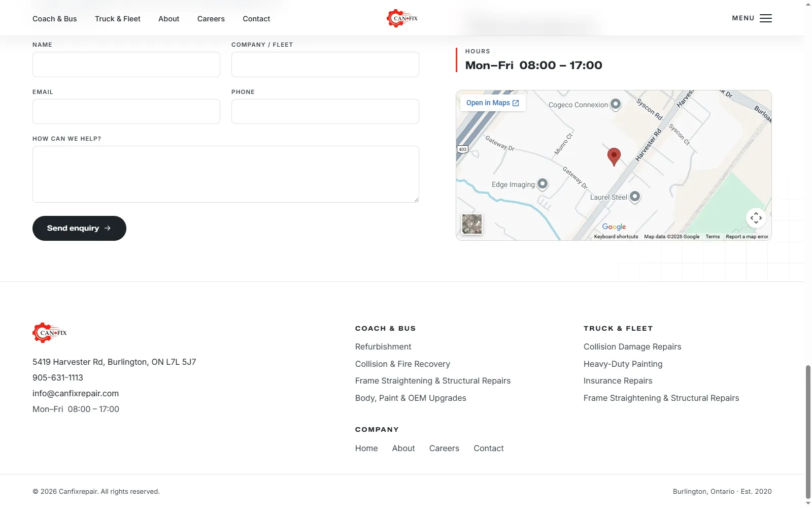Open the Refurbishment footer link

(383, 347)
